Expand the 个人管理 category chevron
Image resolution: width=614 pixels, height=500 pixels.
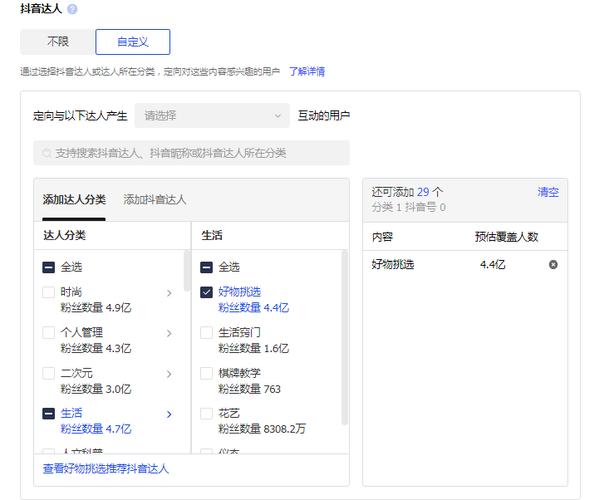tap(169, 333)
